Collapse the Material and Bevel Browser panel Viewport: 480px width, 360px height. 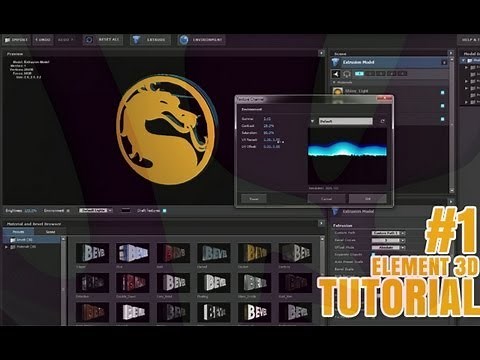tap(321, 223)
